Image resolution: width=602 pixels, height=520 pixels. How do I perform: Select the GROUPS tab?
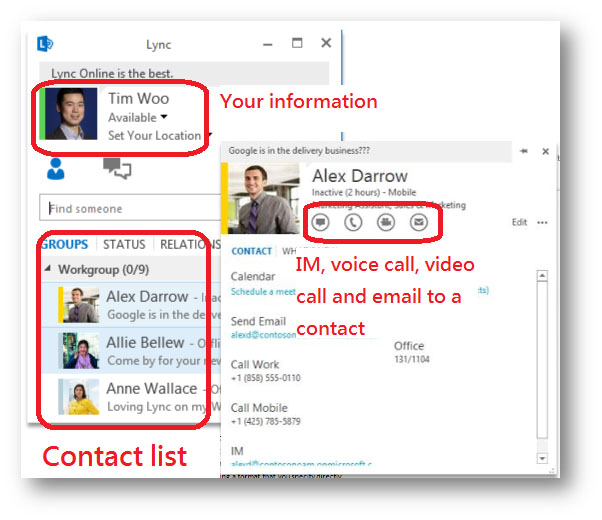(x=64, y=244)
